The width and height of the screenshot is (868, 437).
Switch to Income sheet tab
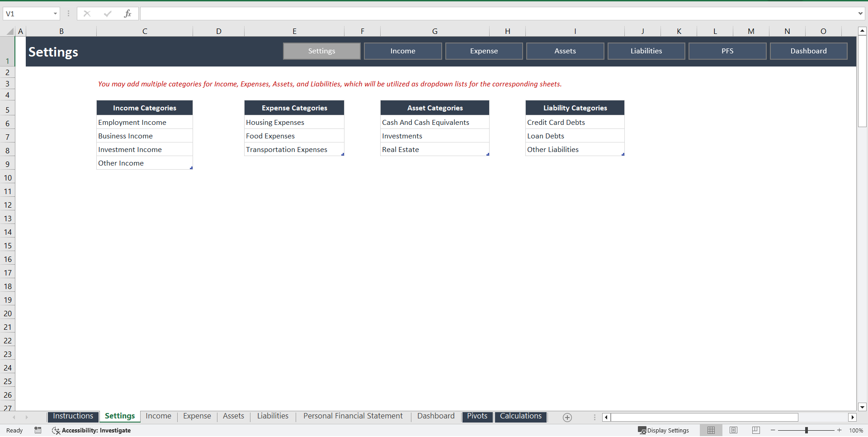(158, 416)
